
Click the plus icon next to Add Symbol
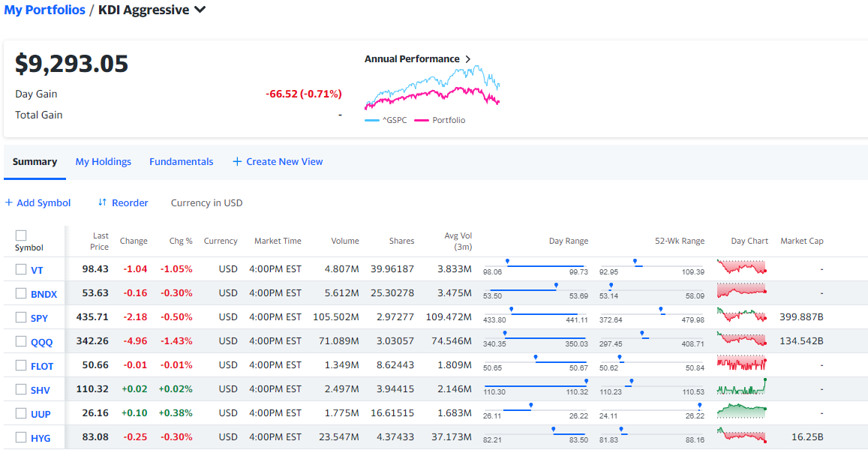click(x=8, y=202)
